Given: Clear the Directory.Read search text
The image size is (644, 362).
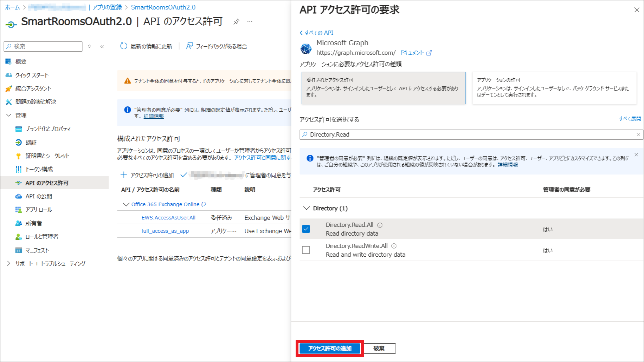Looking at the screenshot, I should 638,135.
